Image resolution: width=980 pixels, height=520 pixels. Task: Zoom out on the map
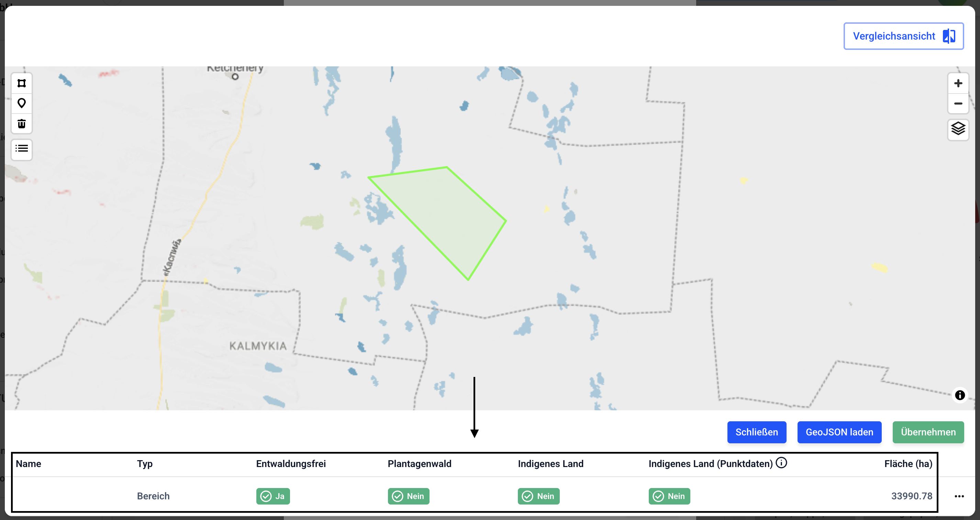(x=958, y=104)
